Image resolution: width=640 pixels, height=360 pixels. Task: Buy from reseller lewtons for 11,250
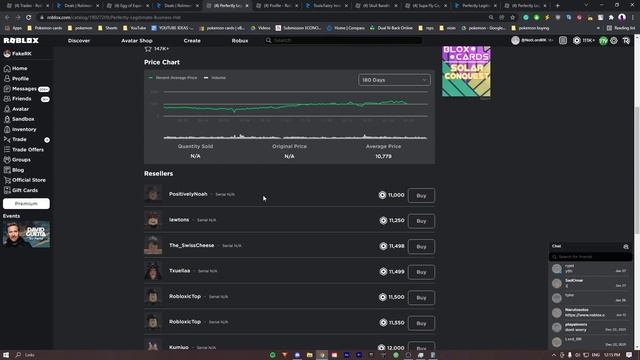coord(421,221)
